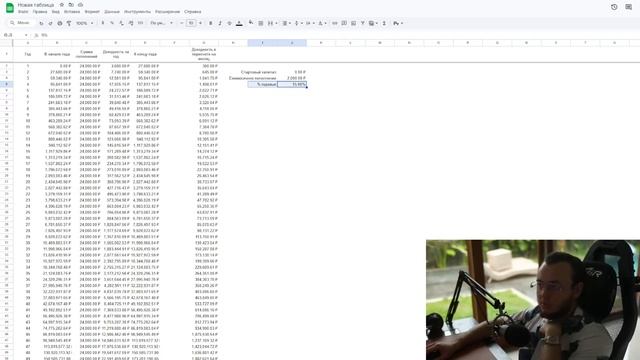Open the Данные menu
This screenshot has height=360, width=640.
click(112, 12)
